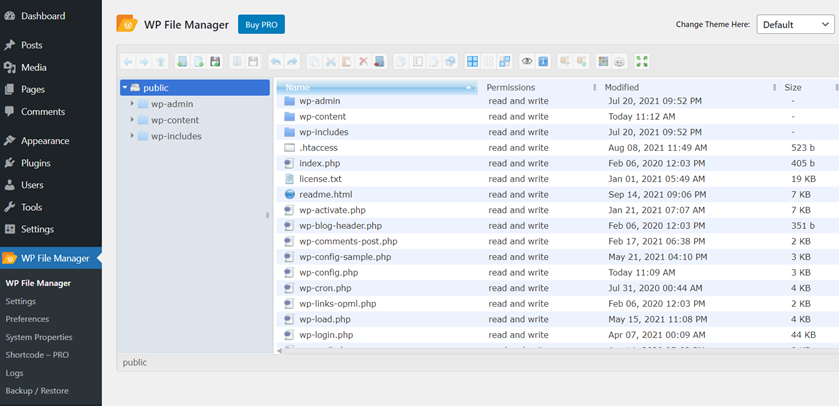Open System Properties submenu link
The height and width of the screenshot is (406, 839).
(39, 337)
